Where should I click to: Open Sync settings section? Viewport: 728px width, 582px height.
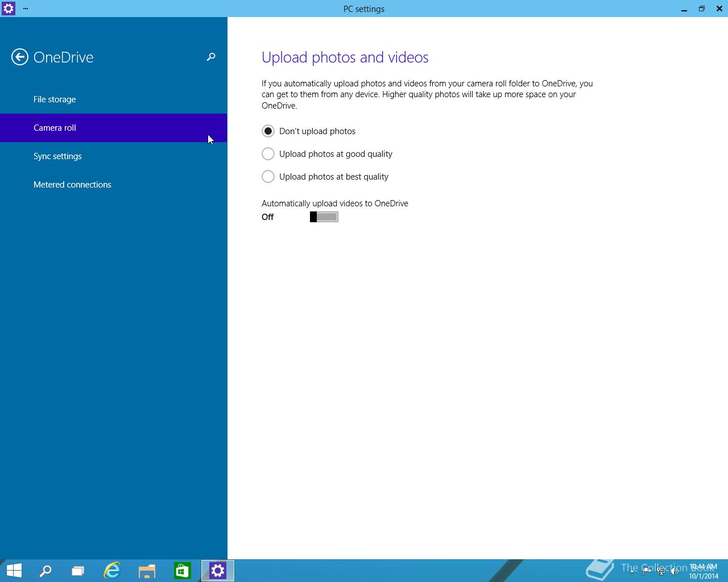[x=114, y=156]
